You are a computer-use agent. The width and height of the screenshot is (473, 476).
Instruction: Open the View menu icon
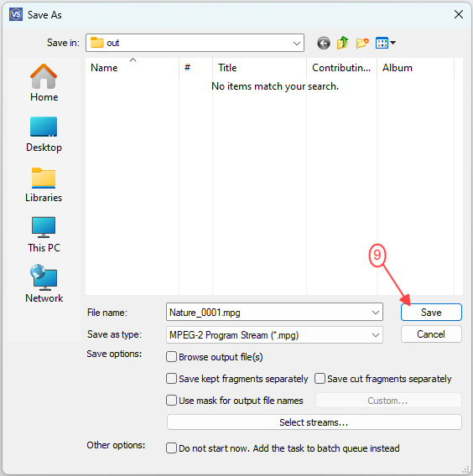pyautogui.click(x=385, y=43)
